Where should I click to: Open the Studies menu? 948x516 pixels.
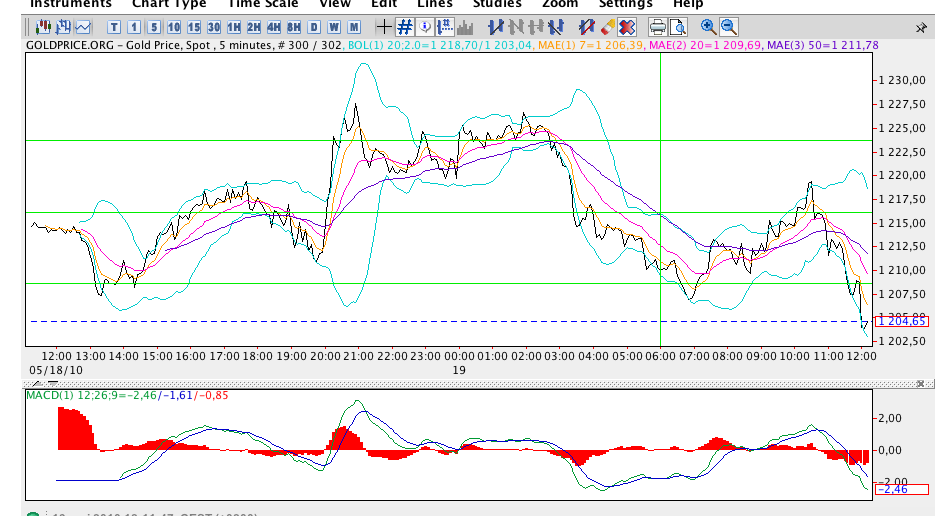[x=496, y=4]
